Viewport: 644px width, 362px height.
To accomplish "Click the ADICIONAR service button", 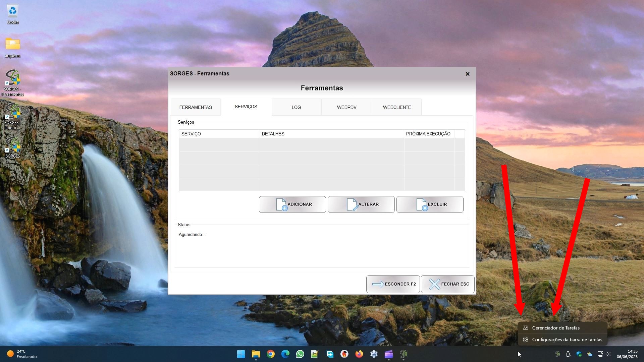I will (x=292, y=204).
